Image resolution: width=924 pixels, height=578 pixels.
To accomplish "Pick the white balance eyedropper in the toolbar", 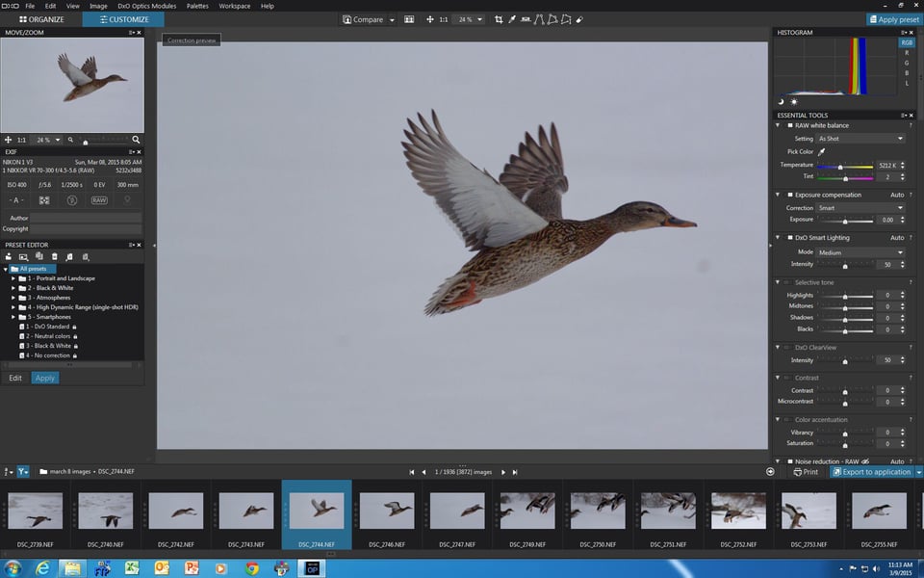I will point(512,19).
